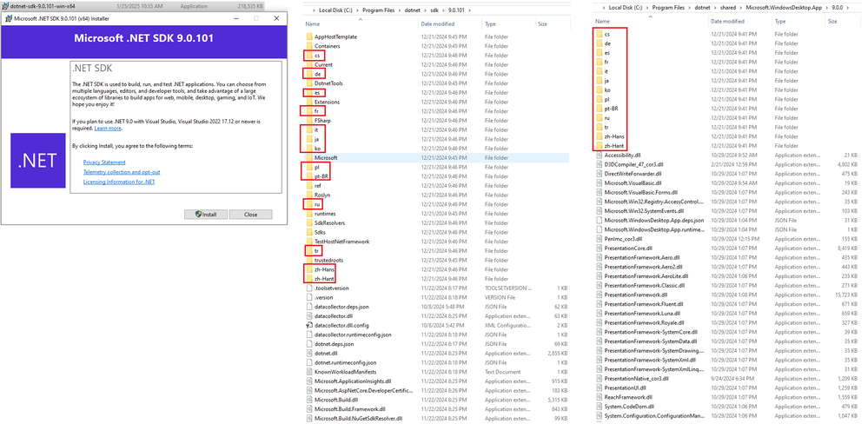
Task: Select Microsoft.VisualBasic.Forms.dll file name
Action: coord(640,192)
